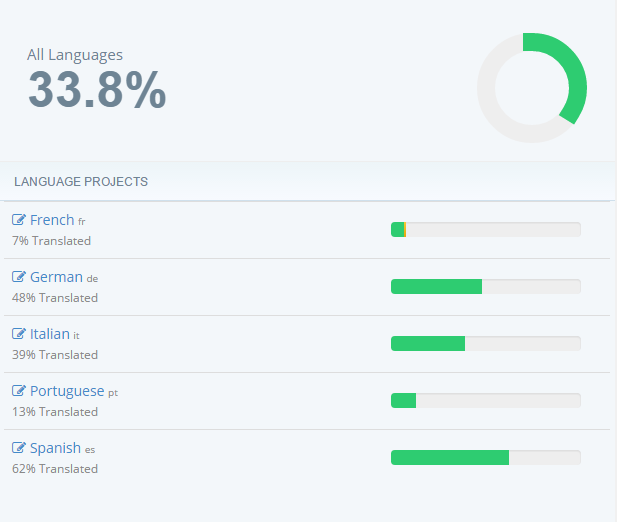Open the Italian language project

coord(50,334)
